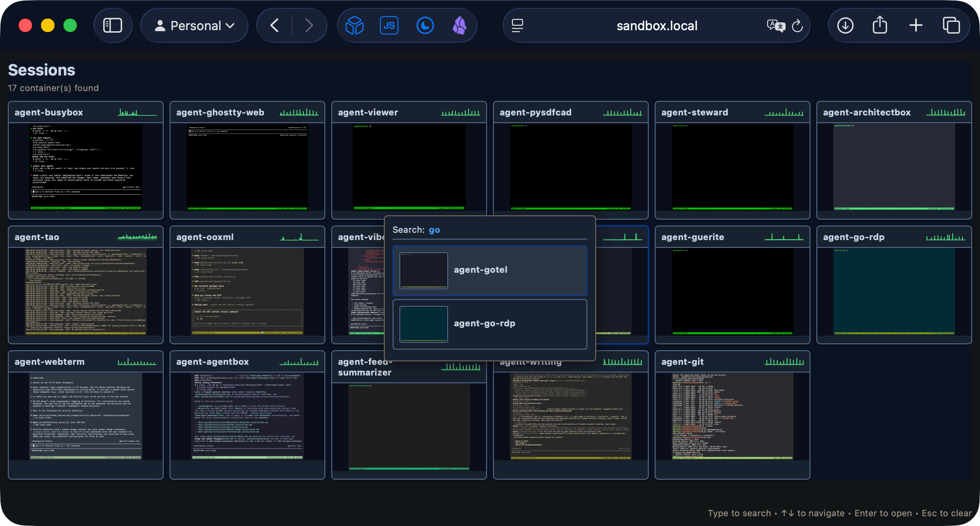This screenshot has width=980, height=526.
Task: Open the Personal profile dropdown
Action: click(194, 25)
